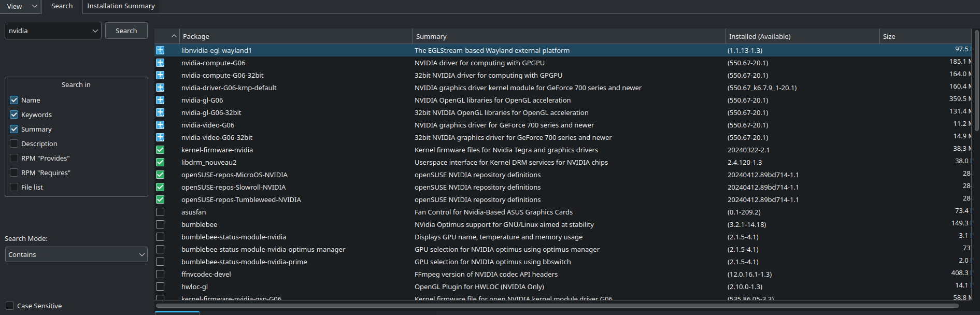980x315 pixels.
Task: Click the status box for bumblebee-status-module-nvidia
Action: pos(160,237)
